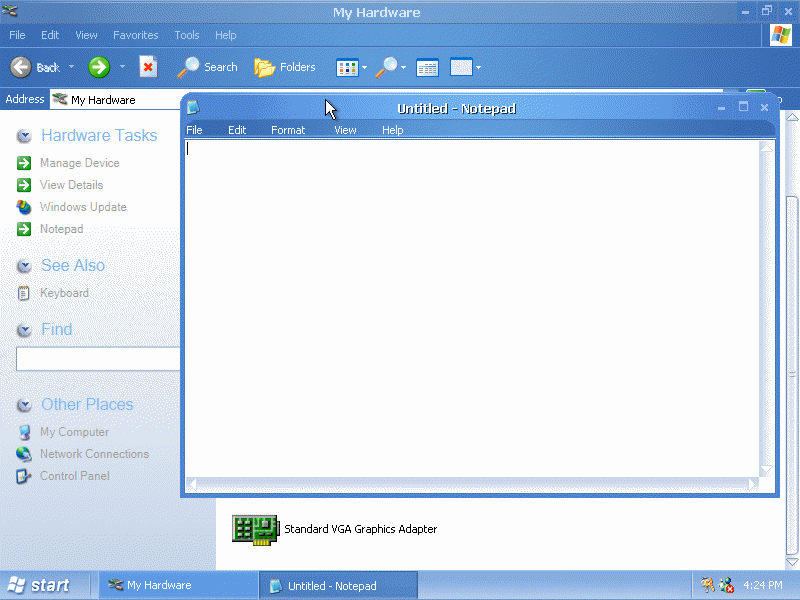This screenshot has width=800, height=600.
Task: Click the Notepad vertical scrollbar down arrow
Action: coord(766,470)
